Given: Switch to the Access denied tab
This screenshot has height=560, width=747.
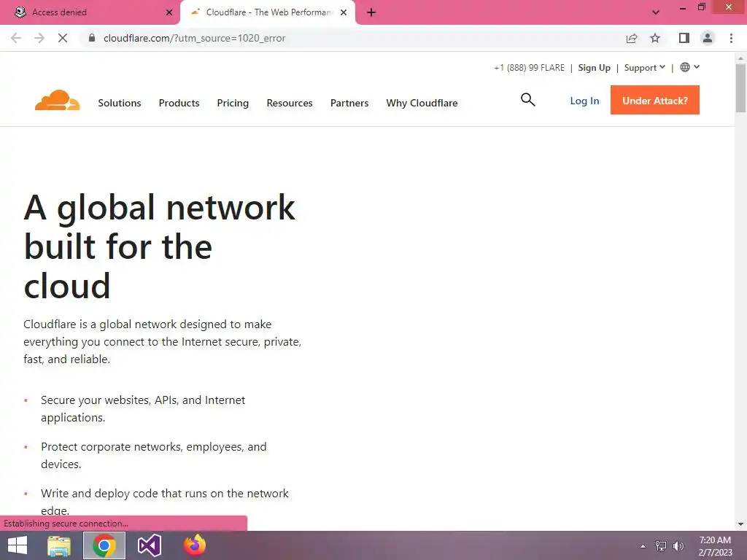Looking at the screenshot, I should (x=90, y=12).
